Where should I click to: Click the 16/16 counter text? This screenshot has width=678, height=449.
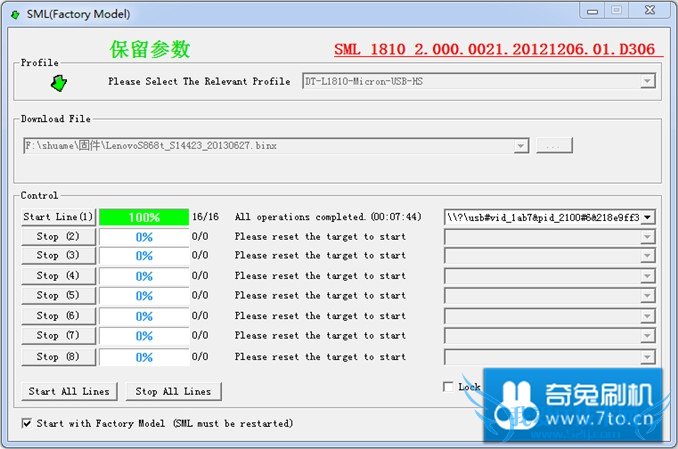tap(205, 217)
